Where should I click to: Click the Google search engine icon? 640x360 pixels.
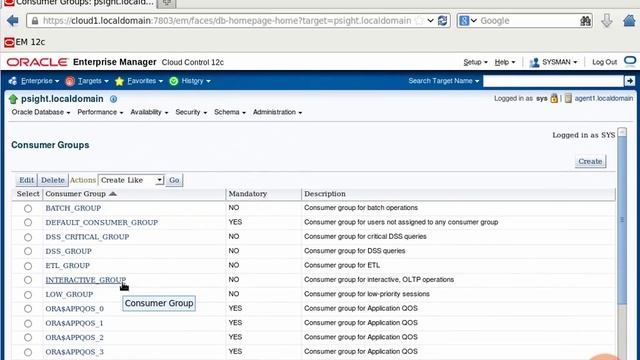pyautogui.click(x=464, y=20)
